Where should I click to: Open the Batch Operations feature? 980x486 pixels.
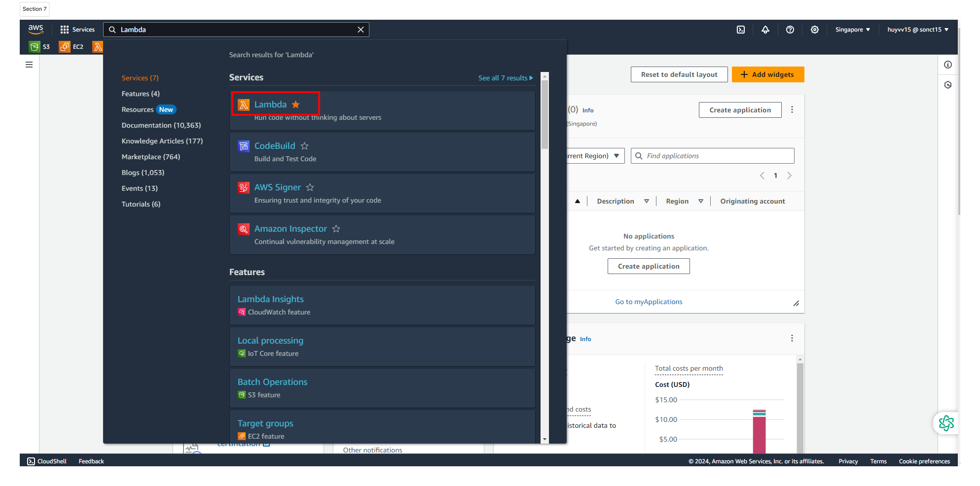click(x=272, y=382)
